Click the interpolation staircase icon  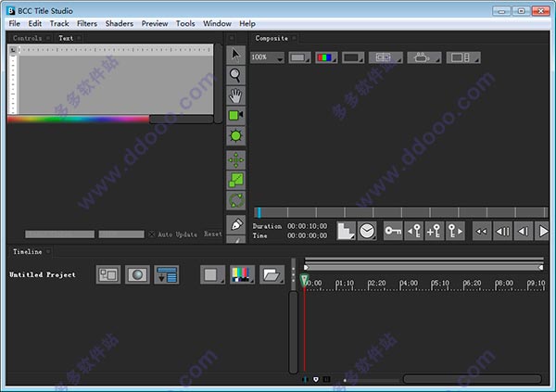click(346, 232)
